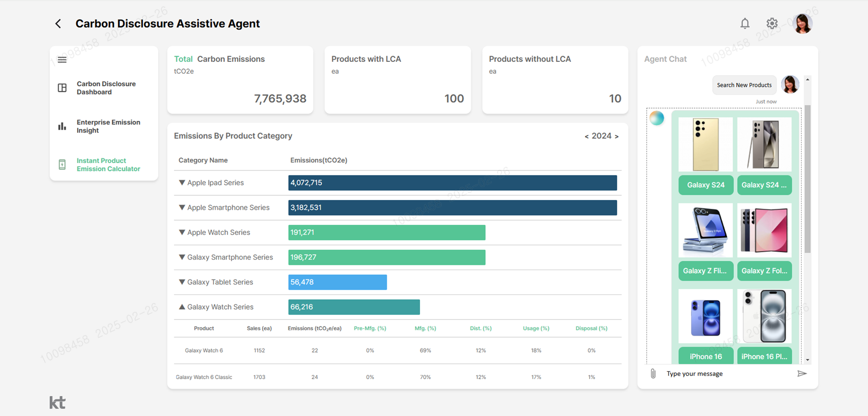868x416 pixels.
Task: Go to next year after 2024
Action: (617, 137)
